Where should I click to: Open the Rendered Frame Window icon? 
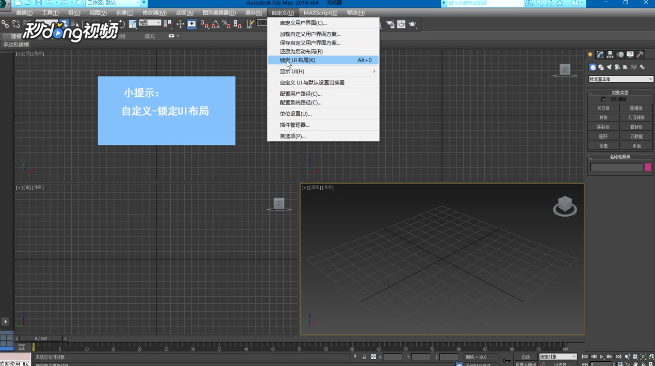[401, 24]
